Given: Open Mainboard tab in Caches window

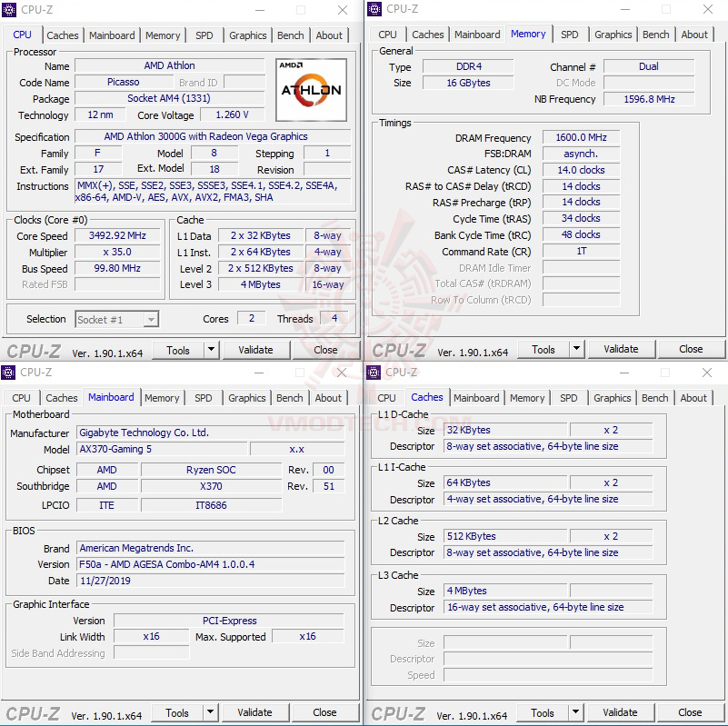Looking at the screenshot, I should [476, 398].
